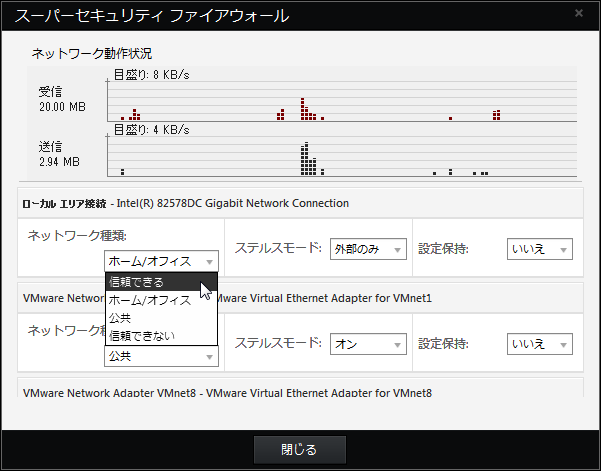Click the 送信 traffic graph
Screen dimensions: 601x471
[x=341, y=151]
